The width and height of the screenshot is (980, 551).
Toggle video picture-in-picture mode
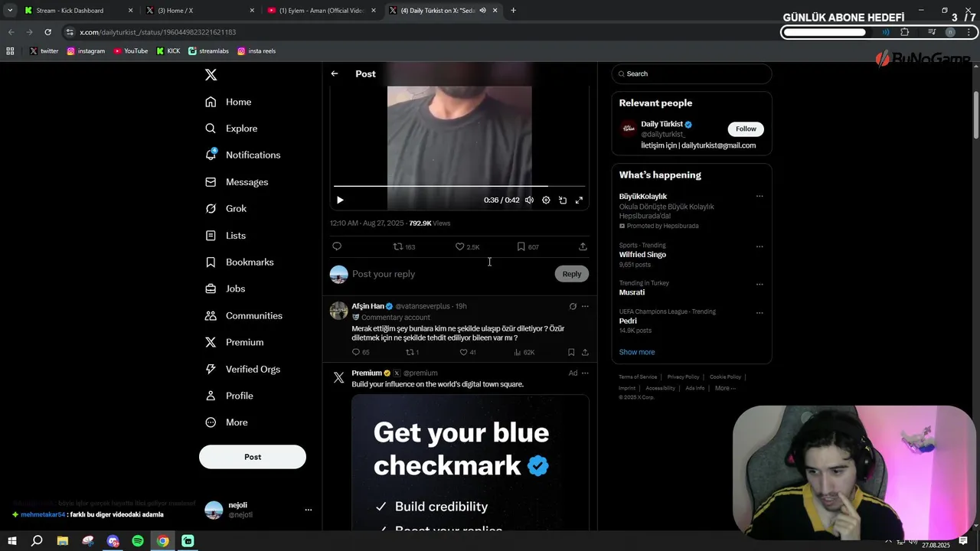(x=563, y=200)
